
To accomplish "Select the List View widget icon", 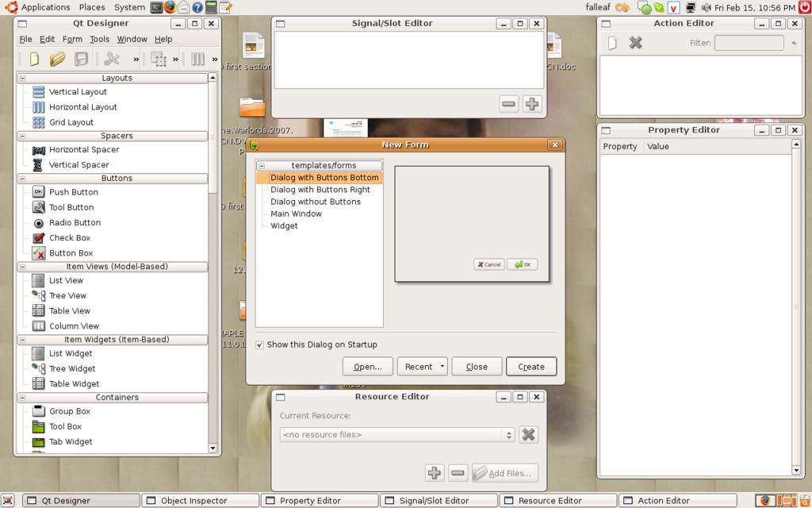I will (x=38, y=280).
